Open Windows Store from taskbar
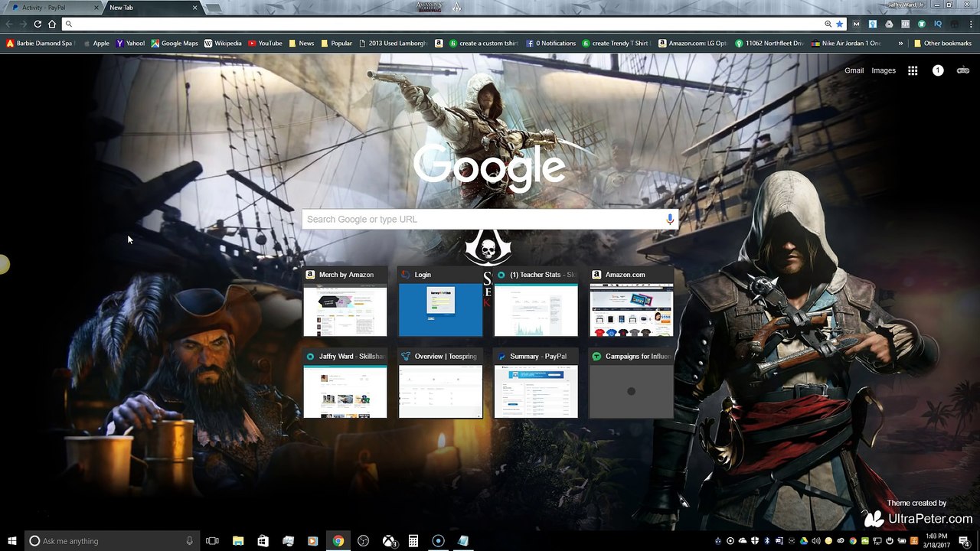 point(263,541)
